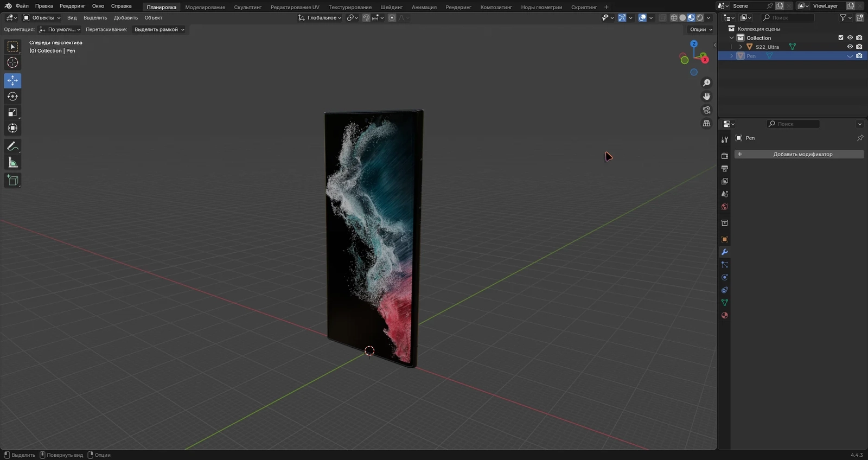The height and width of the screenshot is (460, 868).
Task: Toggle render visibility for Pen object
Action: pos(859,56)
